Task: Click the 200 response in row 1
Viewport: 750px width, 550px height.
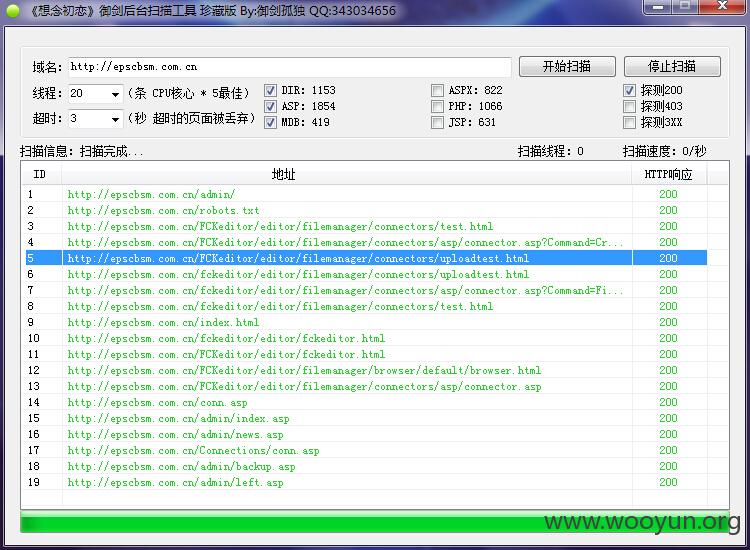Action: (x=668, y=194)
